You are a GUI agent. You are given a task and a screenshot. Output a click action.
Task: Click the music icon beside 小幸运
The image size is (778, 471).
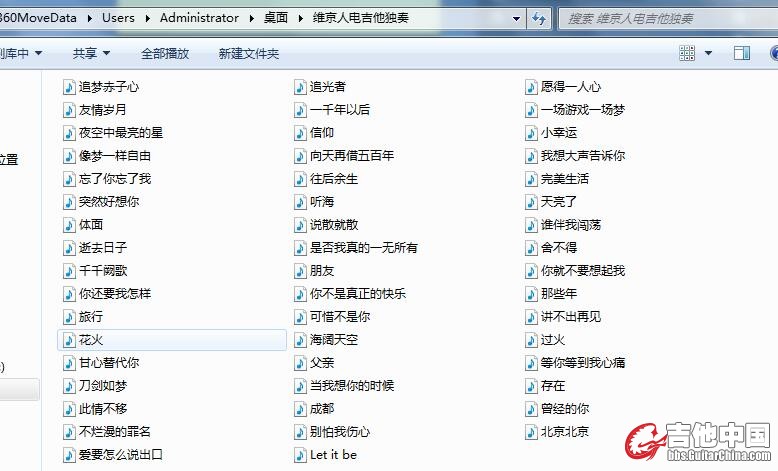tap(532, 133)
